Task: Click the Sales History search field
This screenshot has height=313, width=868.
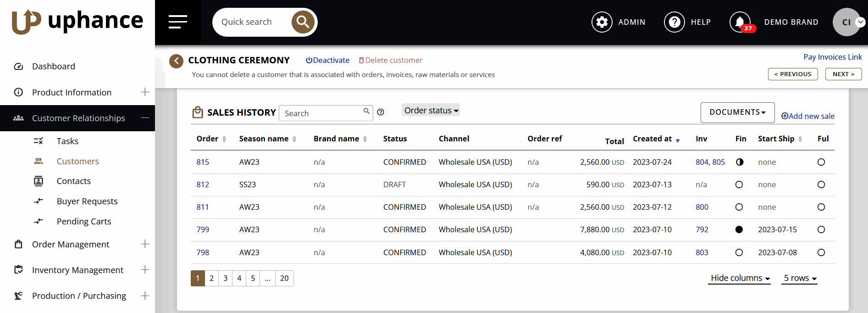Action: [321, 113]
